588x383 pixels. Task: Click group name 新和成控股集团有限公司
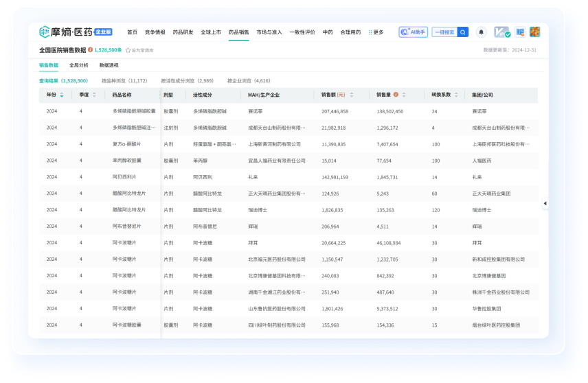[x=499, y=259]
